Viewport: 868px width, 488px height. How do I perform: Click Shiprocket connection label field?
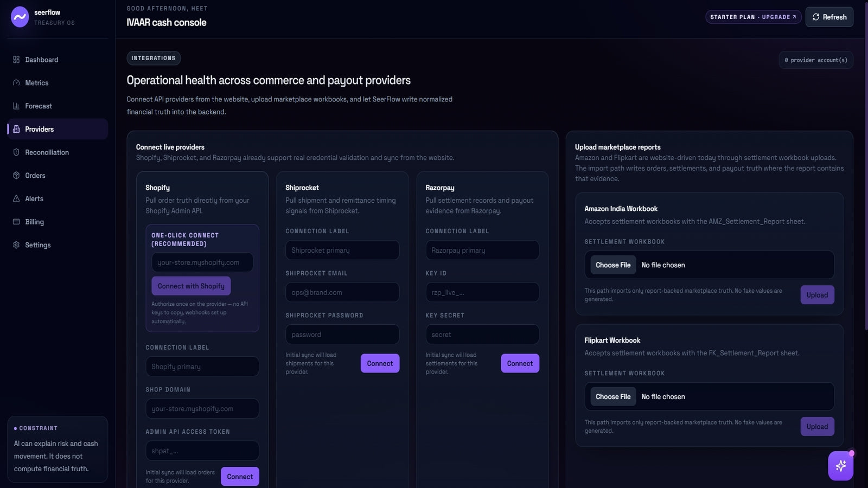click(342, 251)
